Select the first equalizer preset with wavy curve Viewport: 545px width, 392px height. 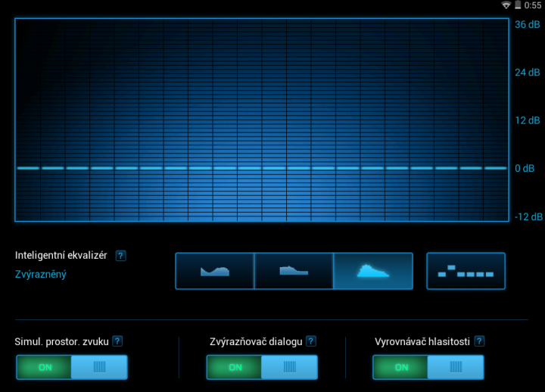[215, 271]
